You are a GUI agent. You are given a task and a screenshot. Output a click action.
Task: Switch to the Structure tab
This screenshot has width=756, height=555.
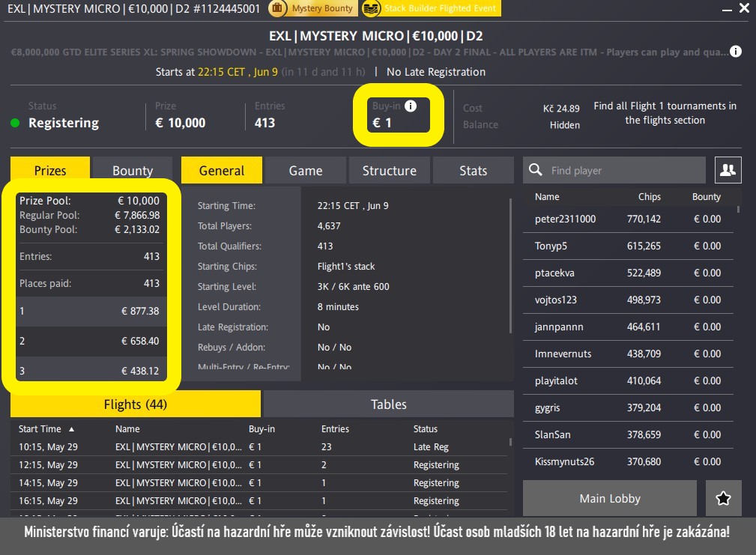389,170
